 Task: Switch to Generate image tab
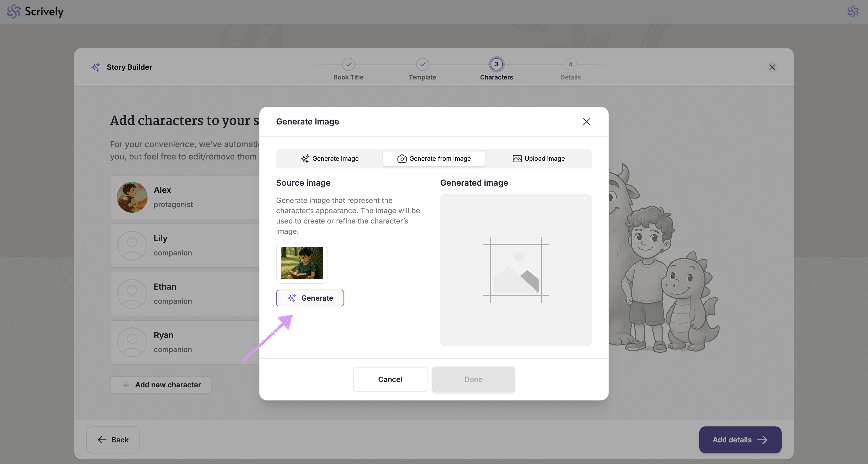point(330,158)
